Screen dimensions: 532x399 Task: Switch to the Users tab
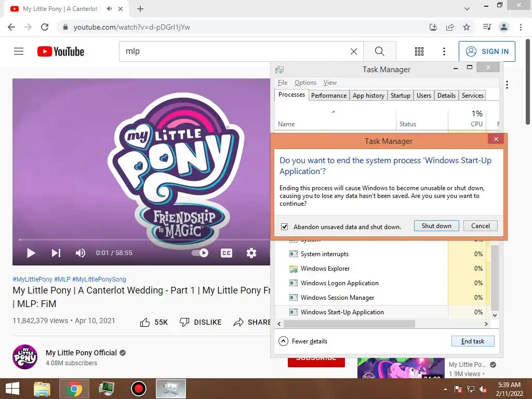tap(424, 96)
